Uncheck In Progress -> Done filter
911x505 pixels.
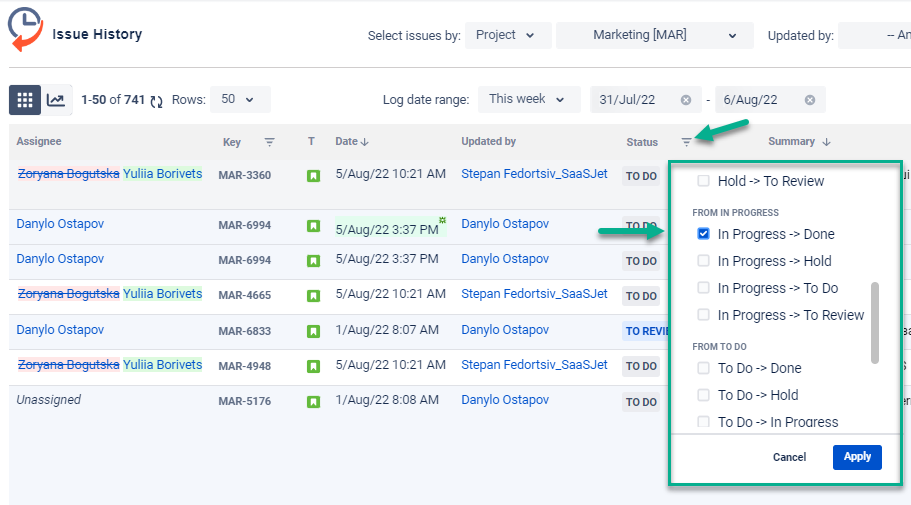(703, 234)
